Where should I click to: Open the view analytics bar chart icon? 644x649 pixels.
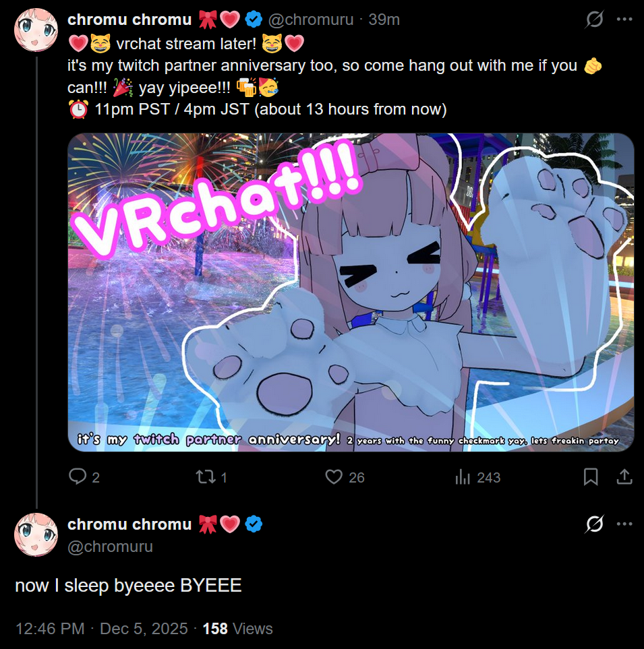click(463, 477)
